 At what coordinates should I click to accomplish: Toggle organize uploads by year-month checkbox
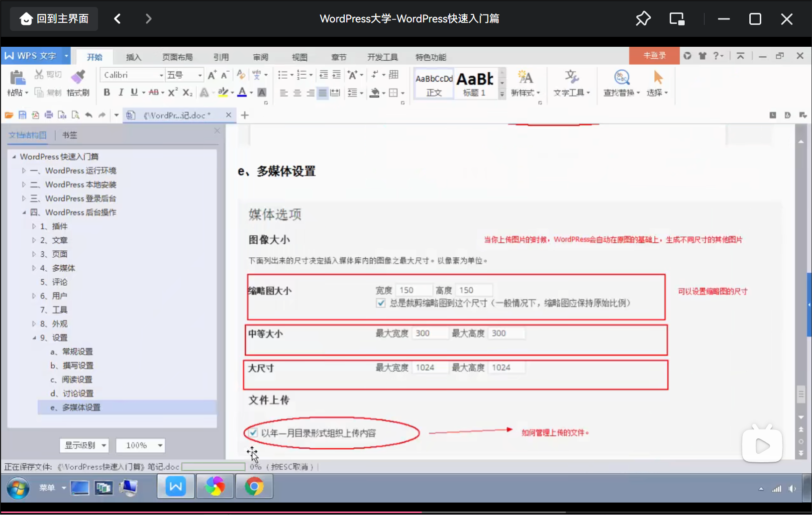(x=253, y=432)
